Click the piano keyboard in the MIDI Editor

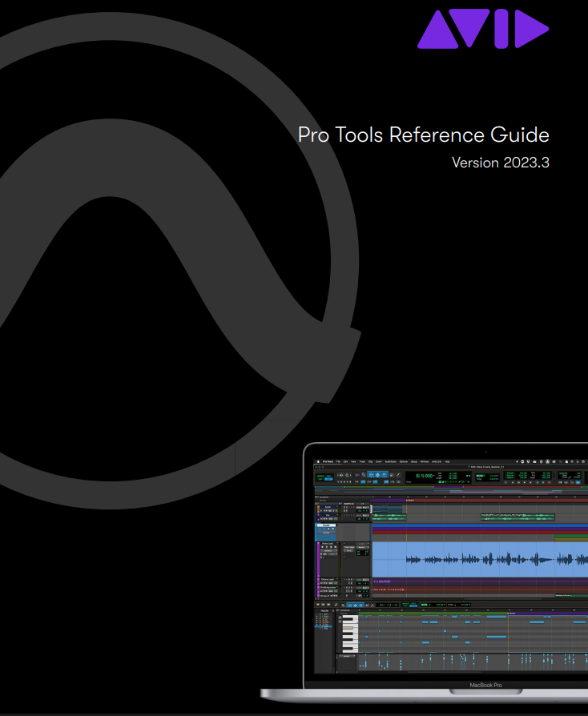point(350,634)
